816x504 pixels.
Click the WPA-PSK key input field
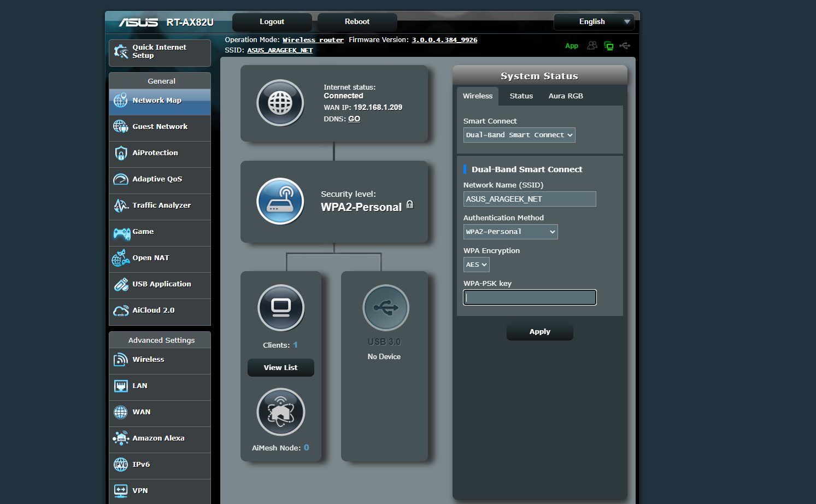530,297
